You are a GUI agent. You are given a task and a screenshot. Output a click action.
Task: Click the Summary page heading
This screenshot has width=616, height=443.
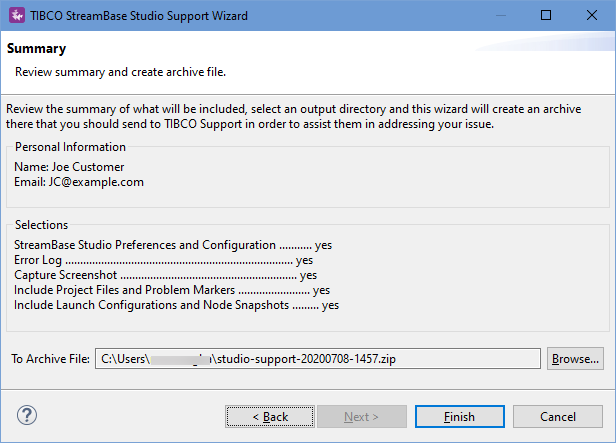[37, 48]
